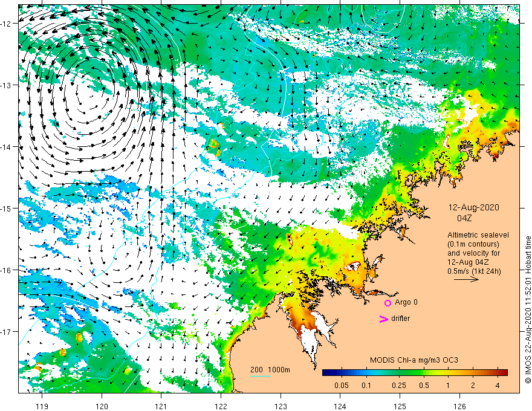Click the '200 1000m' depth contour label
The width and height of the screenshot is (532, 411).
270,370
